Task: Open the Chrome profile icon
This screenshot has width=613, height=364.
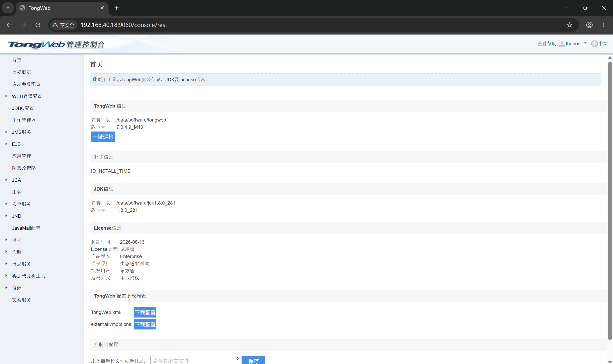Action: (589, 25)
